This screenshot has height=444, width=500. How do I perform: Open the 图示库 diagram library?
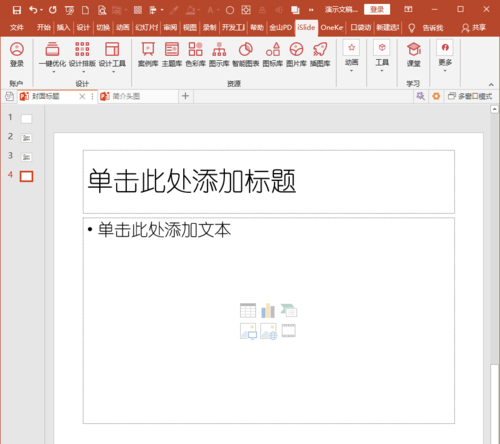point(219,54)
